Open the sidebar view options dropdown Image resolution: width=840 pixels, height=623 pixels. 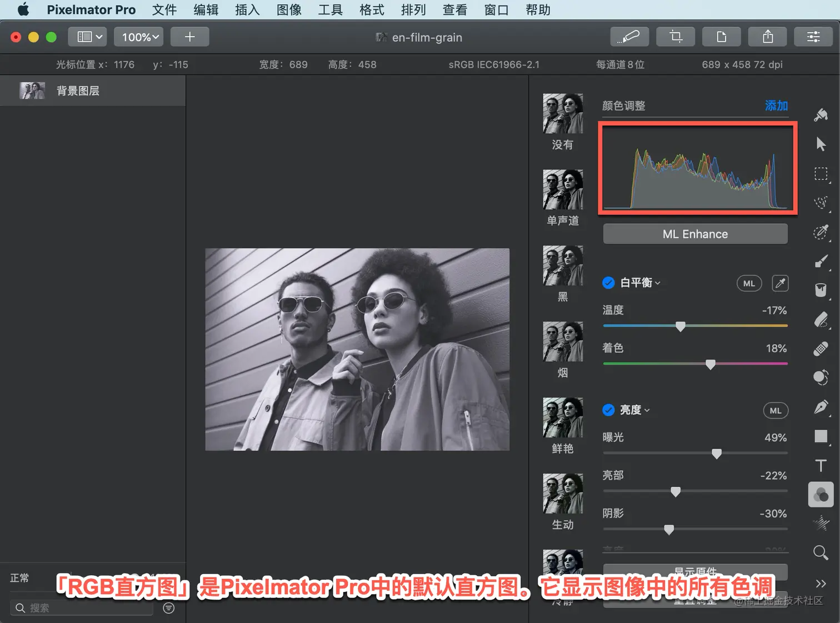[88, 37]
